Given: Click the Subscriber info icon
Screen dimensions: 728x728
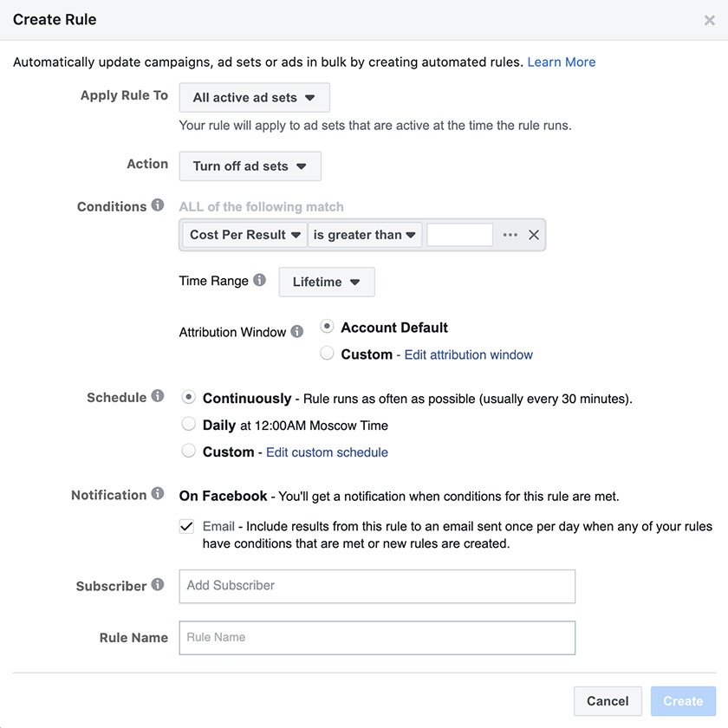Looking at the screenshot, I should [x=158, y=585].
